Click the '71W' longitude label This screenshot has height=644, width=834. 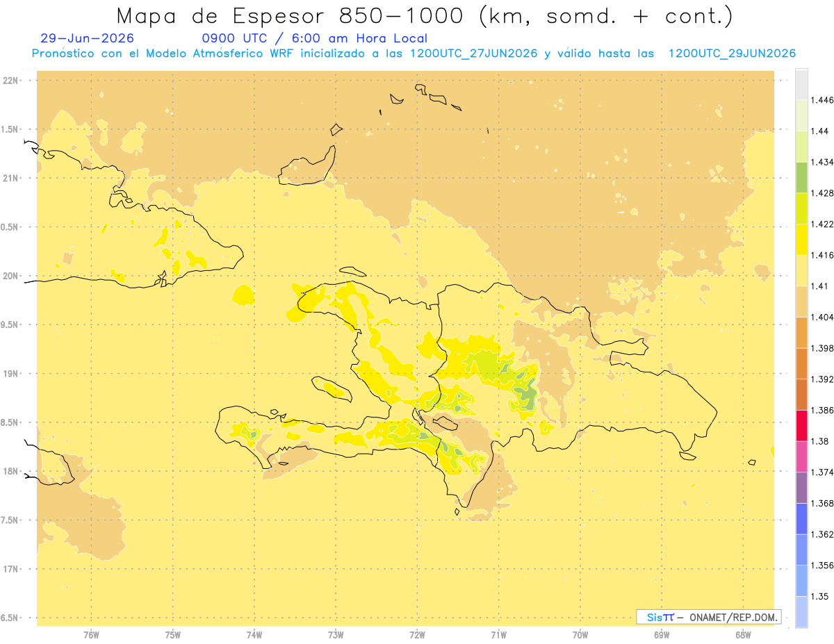pos(499,635)
